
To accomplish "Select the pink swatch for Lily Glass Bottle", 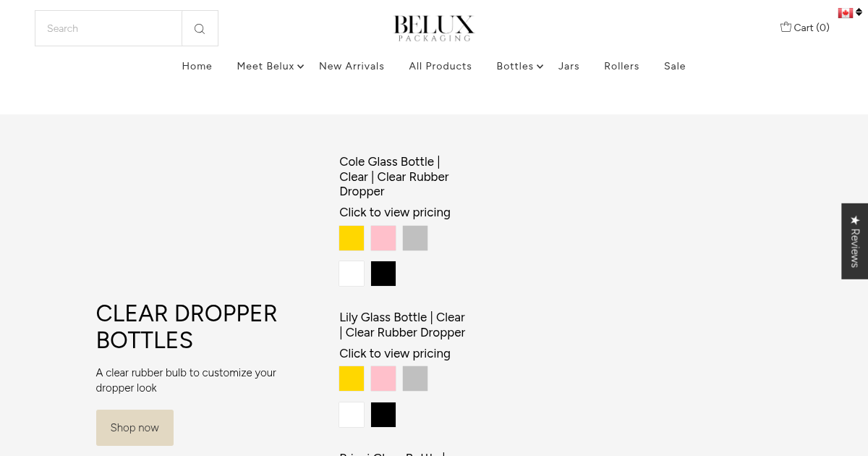I will (383, 379).
